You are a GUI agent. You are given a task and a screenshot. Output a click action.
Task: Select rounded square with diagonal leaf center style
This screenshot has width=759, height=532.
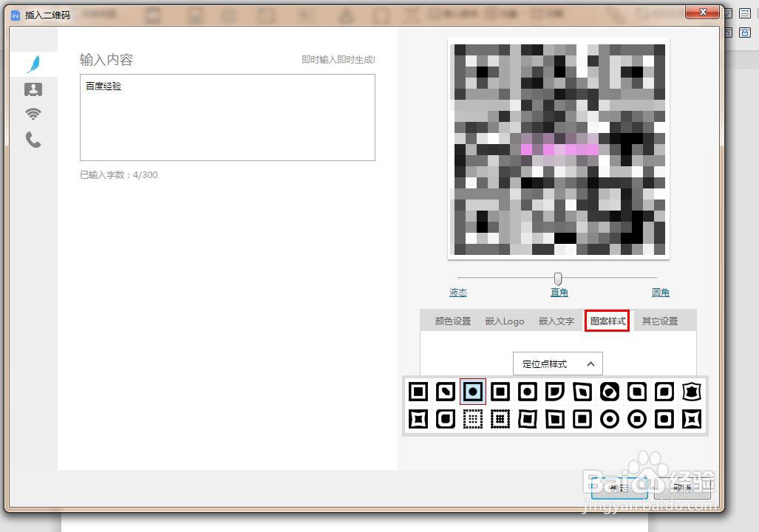point(446,392)
